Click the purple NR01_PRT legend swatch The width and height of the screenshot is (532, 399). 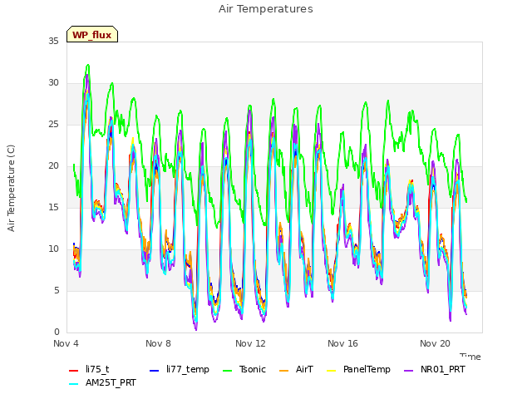pos(408,371)
